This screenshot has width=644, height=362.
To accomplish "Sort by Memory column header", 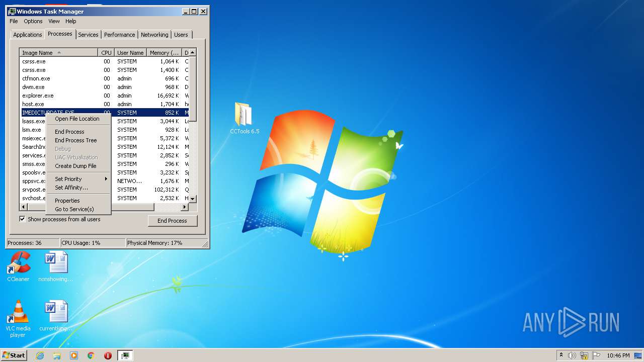I will (164, 53).
